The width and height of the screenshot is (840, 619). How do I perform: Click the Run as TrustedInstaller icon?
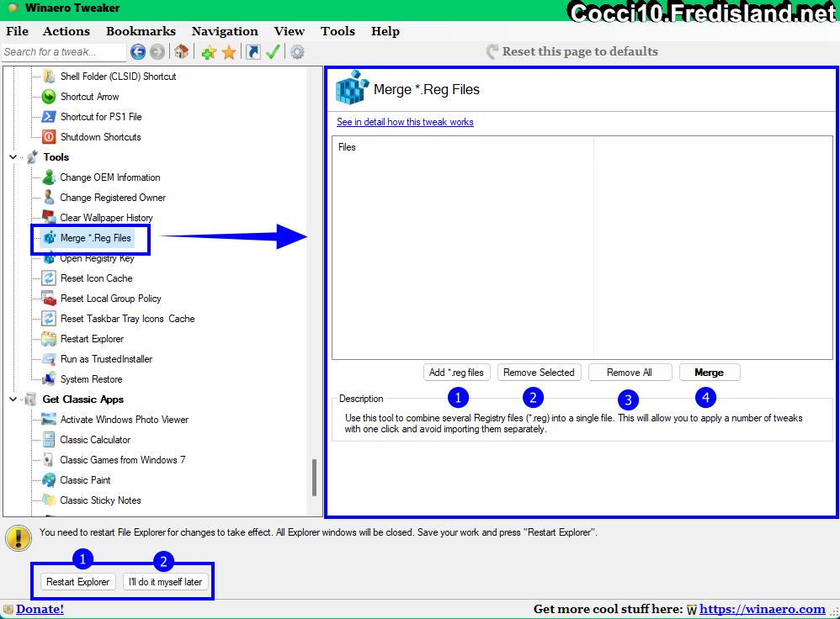pyautogui.click(x=49, y=359)
